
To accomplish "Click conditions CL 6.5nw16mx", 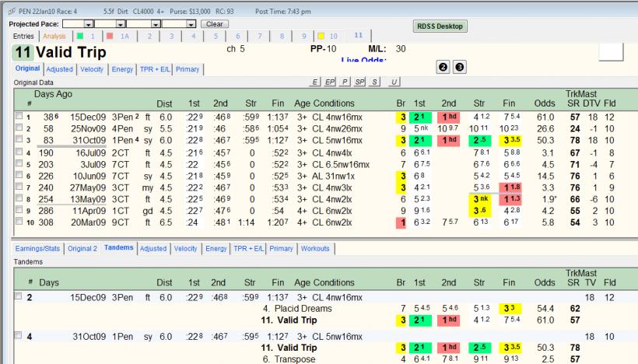I will [x=341, y=165].
